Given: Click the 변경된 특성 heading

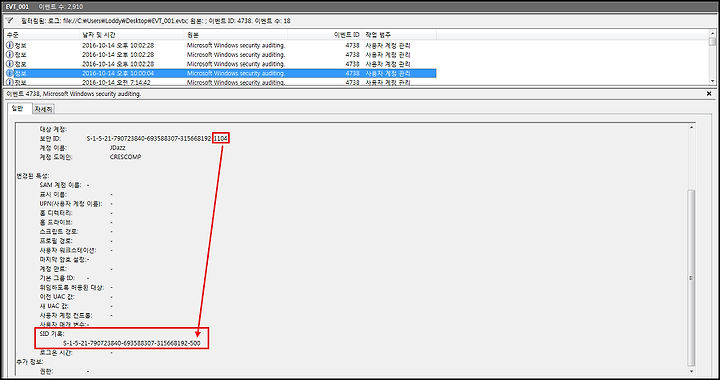Looking at the screenshot, I should pyautogui.click(x=34, y=176).
